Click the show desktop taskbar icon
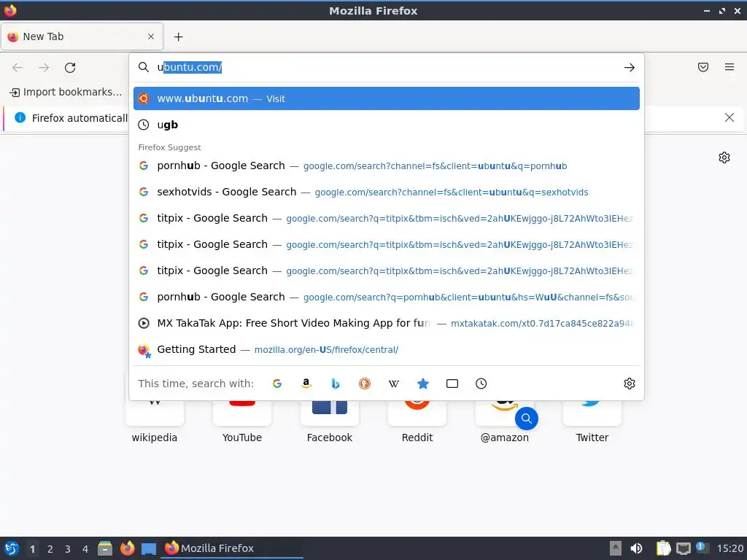The height and width of the screenshot is (560, 747). (149, 548)
